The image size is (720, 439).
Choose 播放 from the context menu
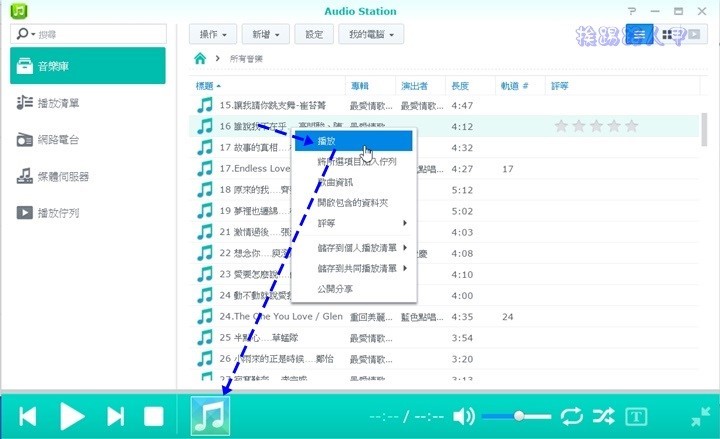pyautogui.click(x=328, y=141)
